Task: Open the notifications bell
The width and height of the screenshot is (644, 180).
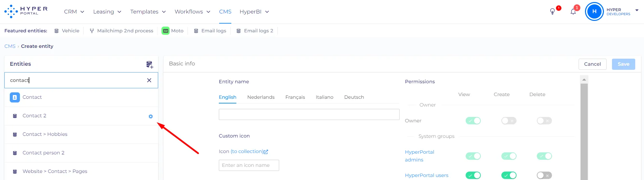Action: [x=573, y=12]
